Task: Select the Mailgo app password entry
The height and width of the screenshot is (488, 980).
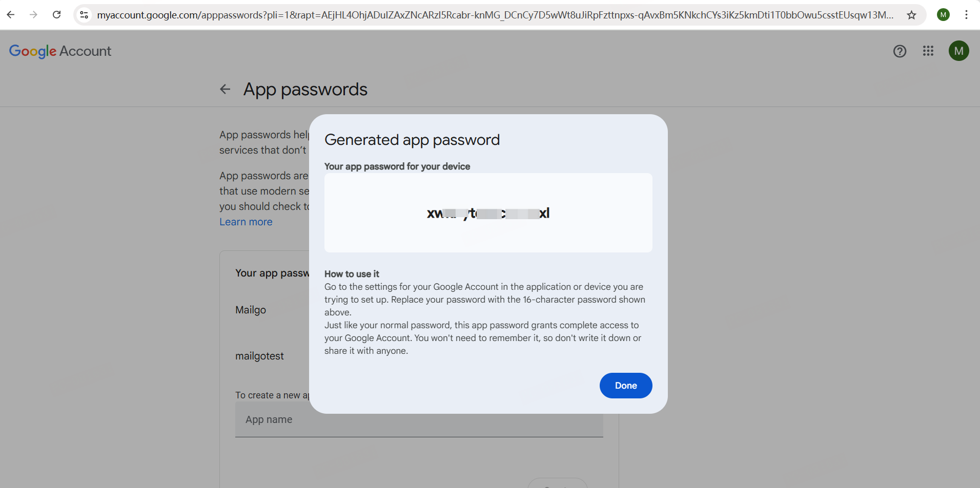Action: (251, 310)
